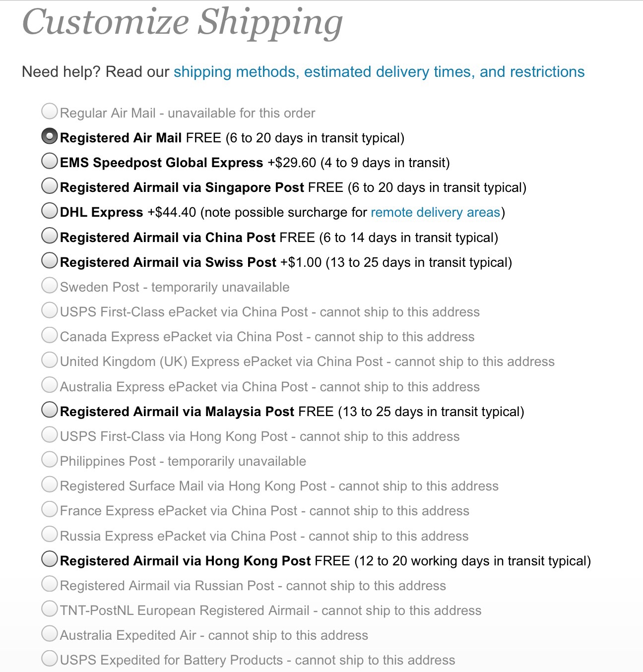Click the Registered Airmail via Russian Post radio

coord(50,584)
